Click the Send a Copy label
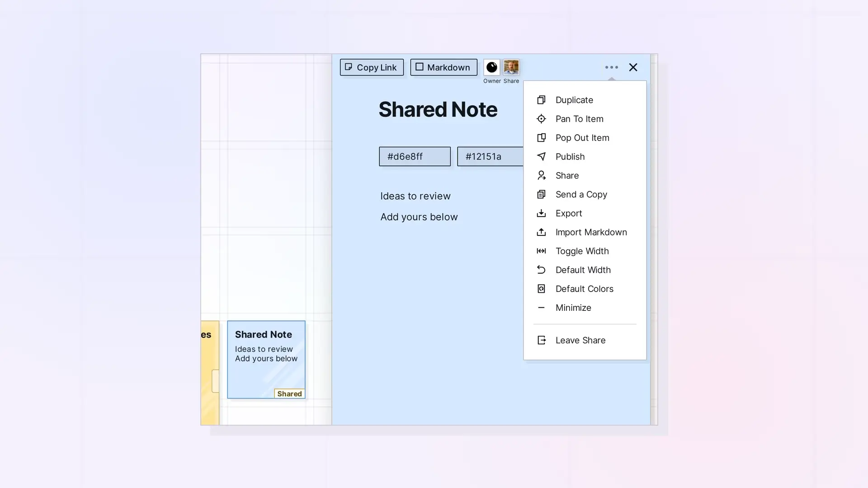The width and height of the screenshot is (868, 488). (x=581, y=194)
